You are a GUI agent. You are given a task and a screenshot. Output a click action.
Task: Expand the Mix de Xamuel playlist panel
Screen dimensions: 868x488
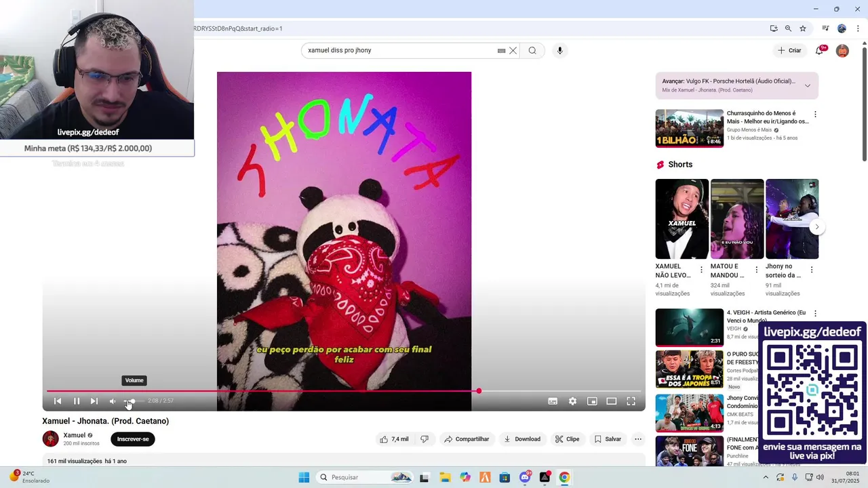pyautogui.click(x=808, y=85)
